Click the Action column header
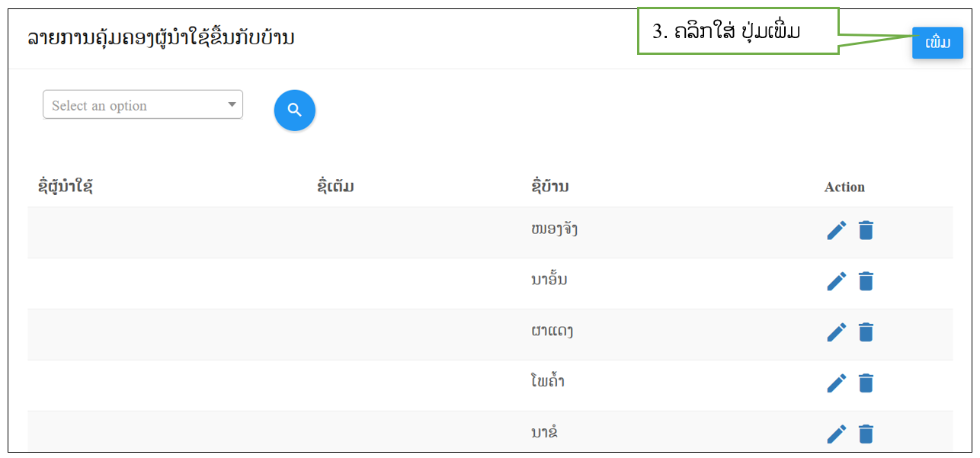 pyautogui.click(x=844, y=187)
